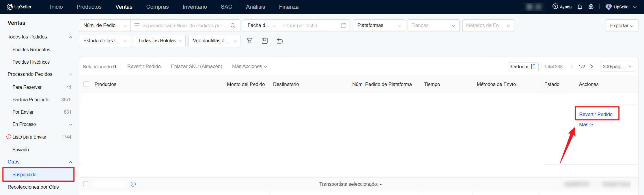Open the Núm. de Pedido search type dropdown

click(105, 25)
